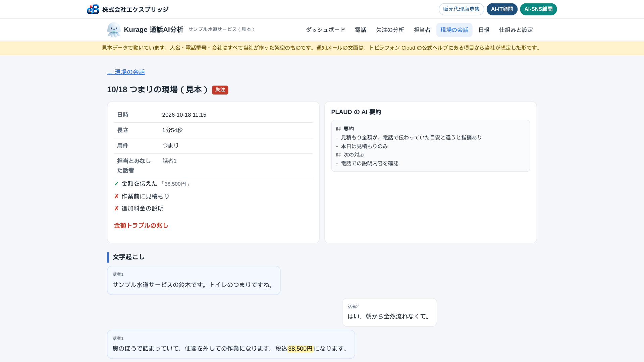Click the 株式会社エクスブリッジ company name
The image size is (644, 362).
pyautogui.click(x=135, y=9)
